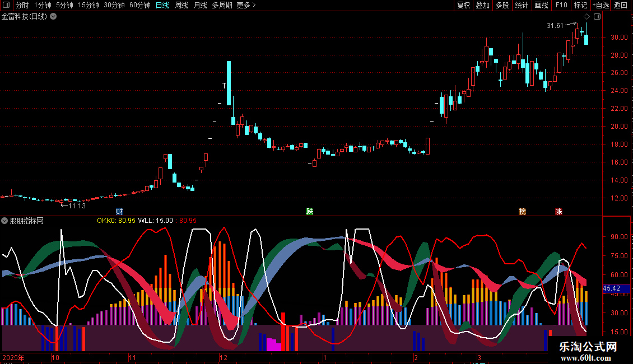Click the OKK0: 80.95 indicator value

point(117,221)
